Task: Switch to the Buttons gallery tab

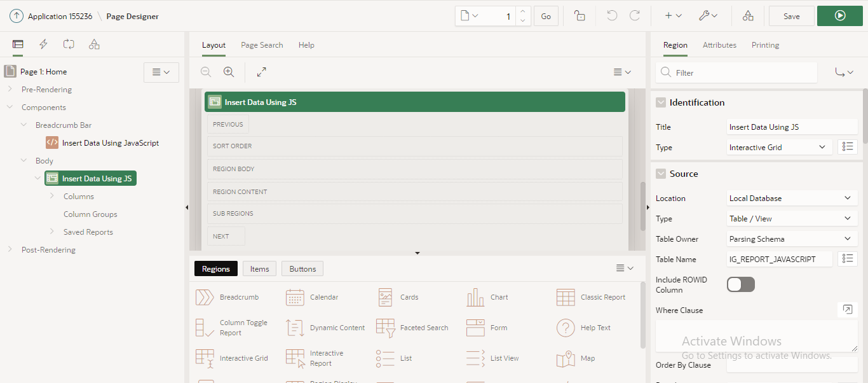Action: pyautogui.click(x=302, y=268)
